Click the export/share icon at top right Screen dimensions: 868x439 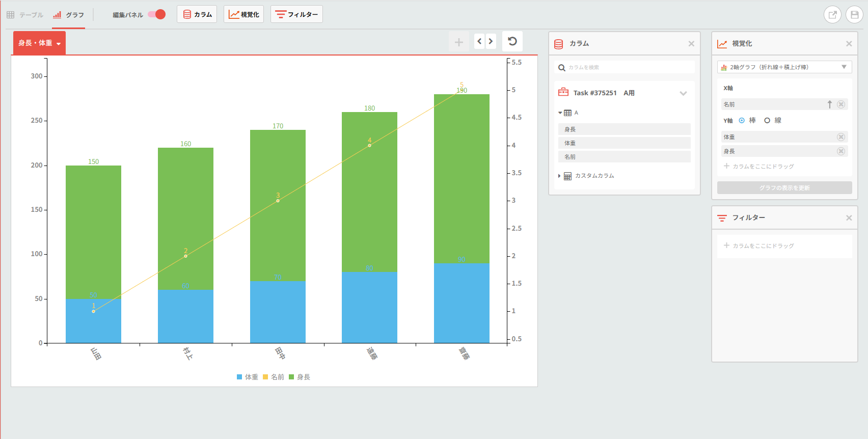pyautogui.click(x=833, y=15)
